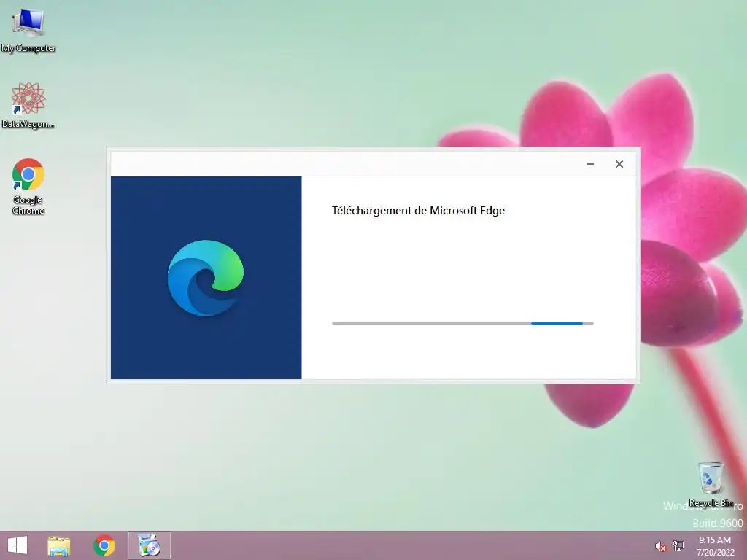Close the Edge installer window

[x=619, y=164]
